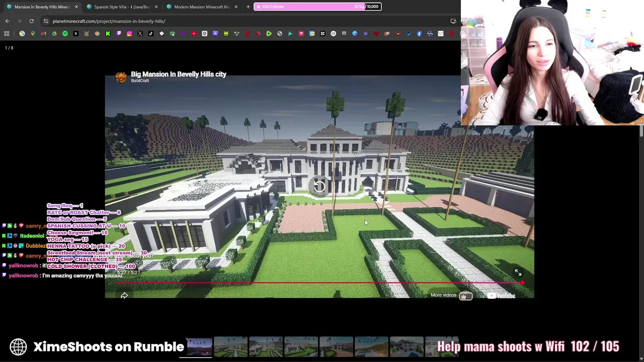Reload the Planet Minecraft page

tap(31, 21)
